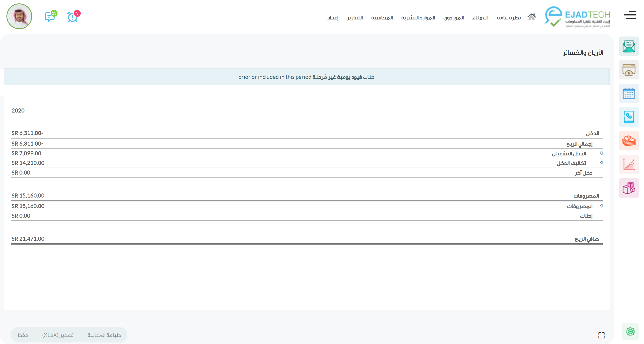Click the تصدير (XLSX) button
The image size is (644, 344).
pyautogui.click(x=58, y=335)
